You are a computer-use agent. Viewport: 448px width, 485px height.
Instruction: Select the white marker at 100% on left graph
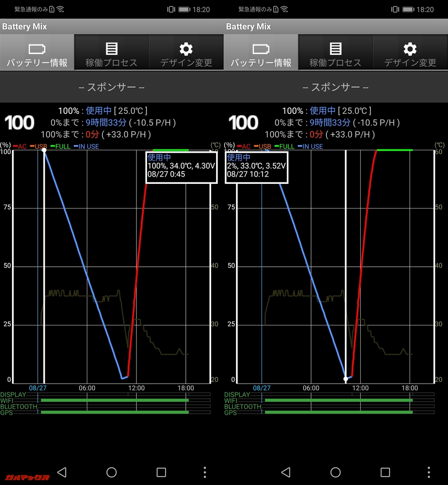tap(44, 151)
